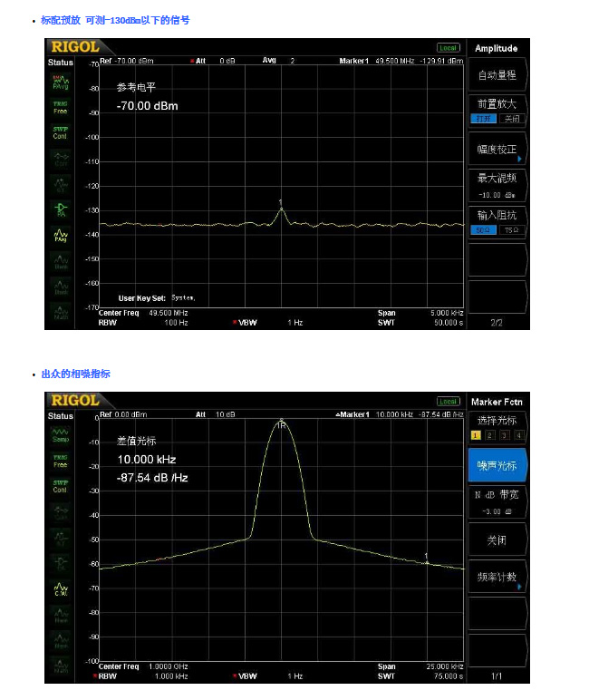Click the SWP Cont icon in the lower analyzer
This screenshot has height=700, width=589.
[x=60, y=486]
